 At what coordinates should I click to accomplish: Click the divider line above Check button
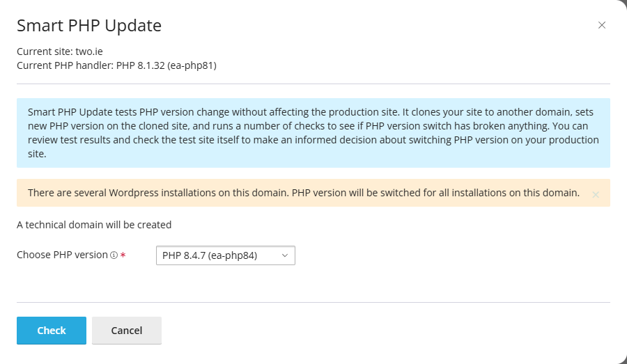coord(313,303)
